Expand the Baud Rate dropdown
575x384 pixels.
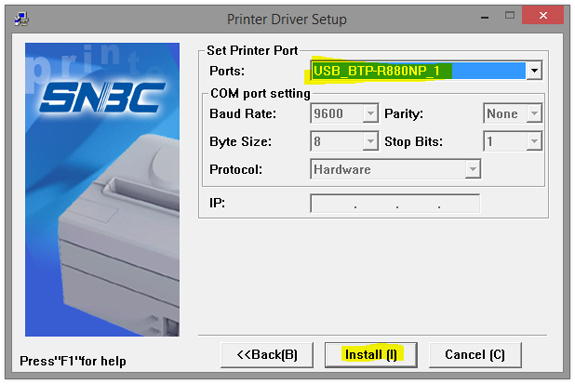click(370, 113)
